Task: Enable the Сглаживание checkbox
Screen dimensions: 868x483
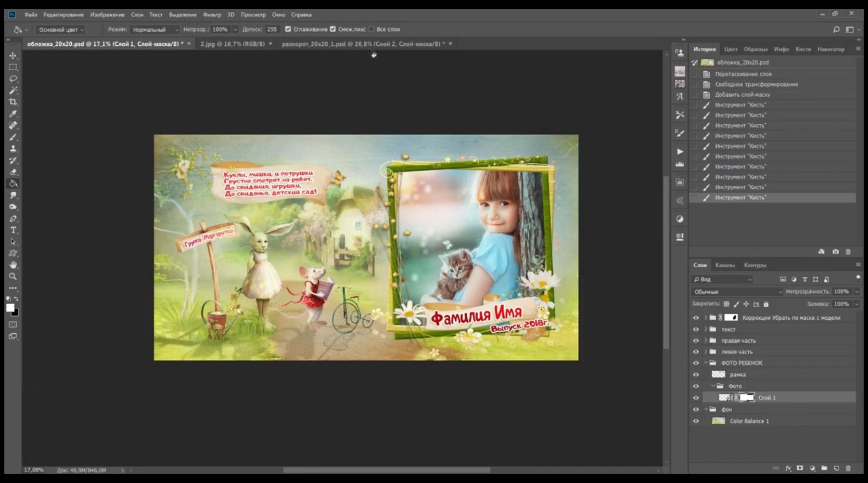Action: click(x=288, y=29)
